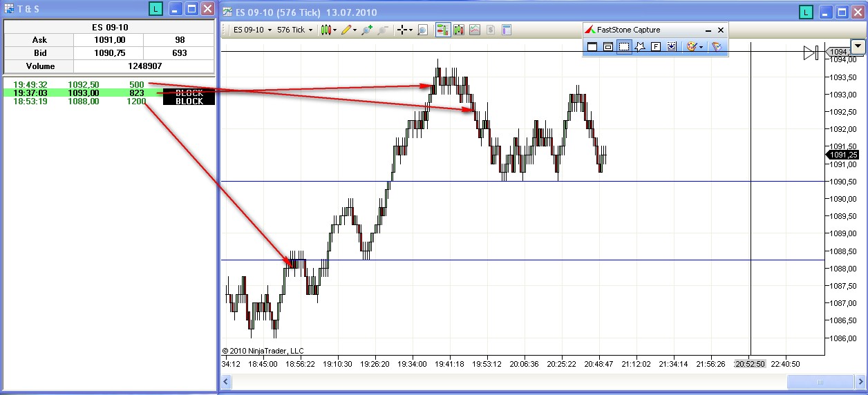Toggle the L link button in T&S window
Screen dimensions: 868x395
point(155,9)
